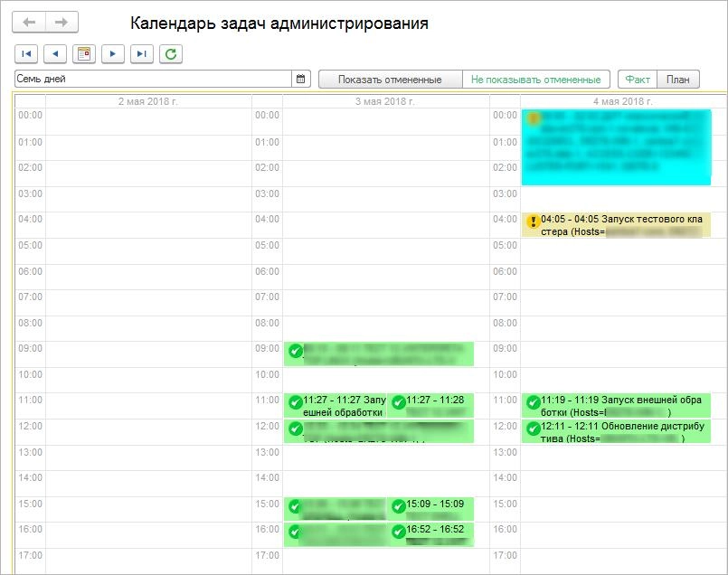Open the period calendar picker dropdown
The width and height of the screenshot is (728, 575).
[x=304, y=80]
